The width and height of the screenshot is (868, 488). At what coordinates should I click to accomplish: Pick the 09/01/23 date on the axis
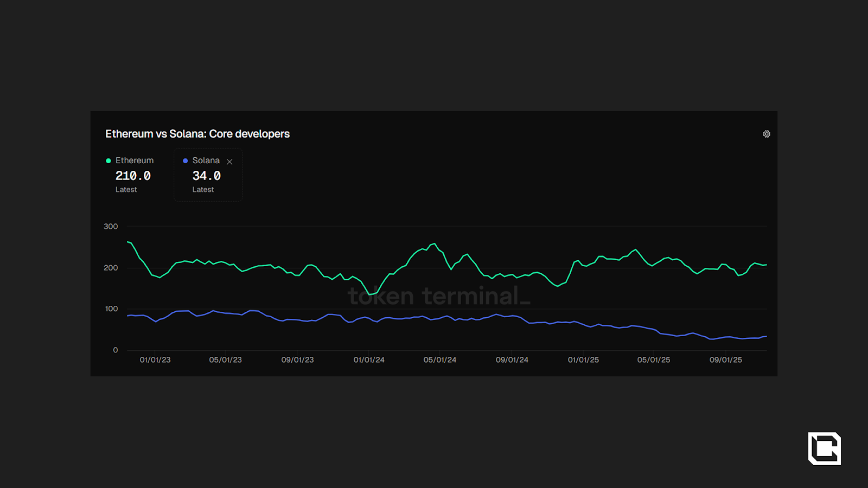(297, 360)
